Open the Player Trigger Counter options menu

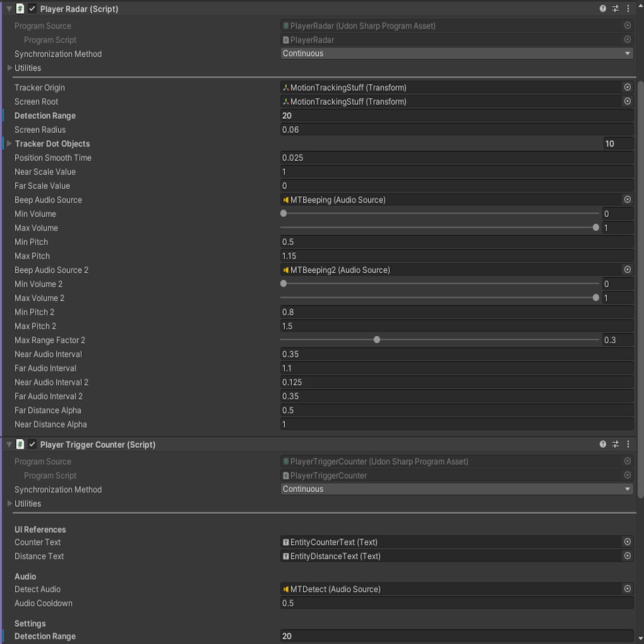click(x=628, y=444)
